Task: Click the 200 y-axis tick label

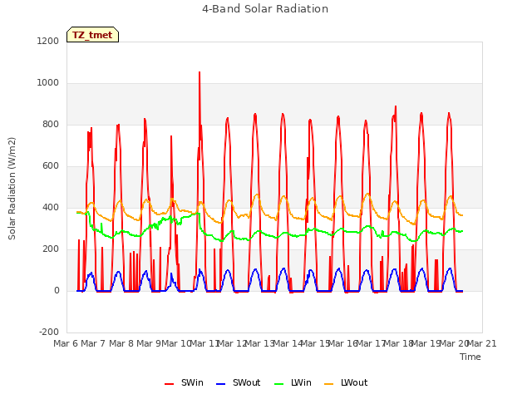Action: click(51, 249)
